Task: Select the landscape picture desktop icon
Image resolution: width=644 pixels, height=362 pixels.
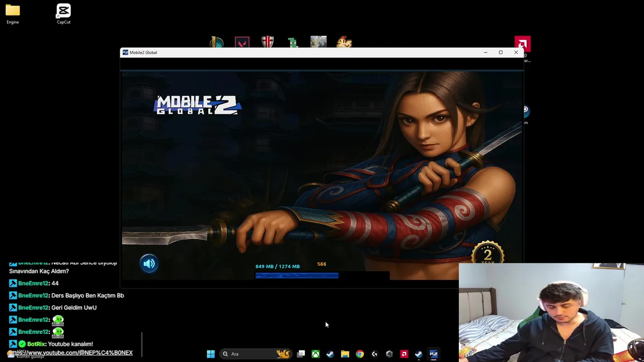Action: tap(318, 42)
